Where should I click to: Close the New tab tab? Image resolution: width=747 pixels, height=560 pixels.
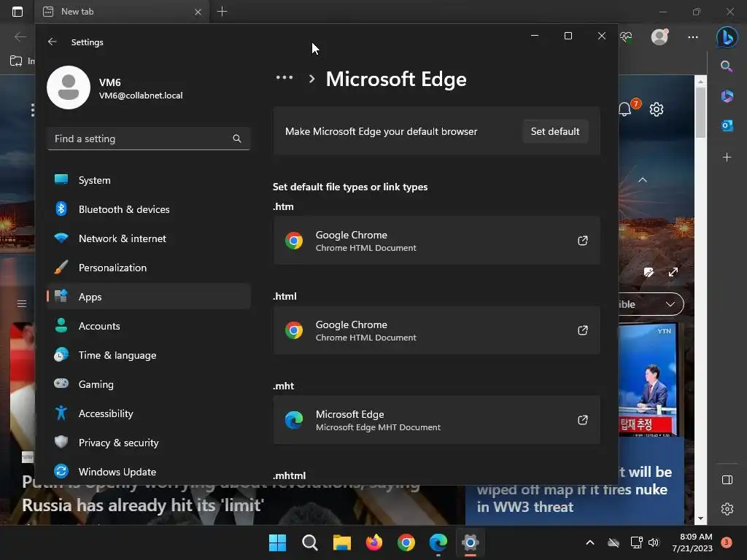tap(198, 12)
